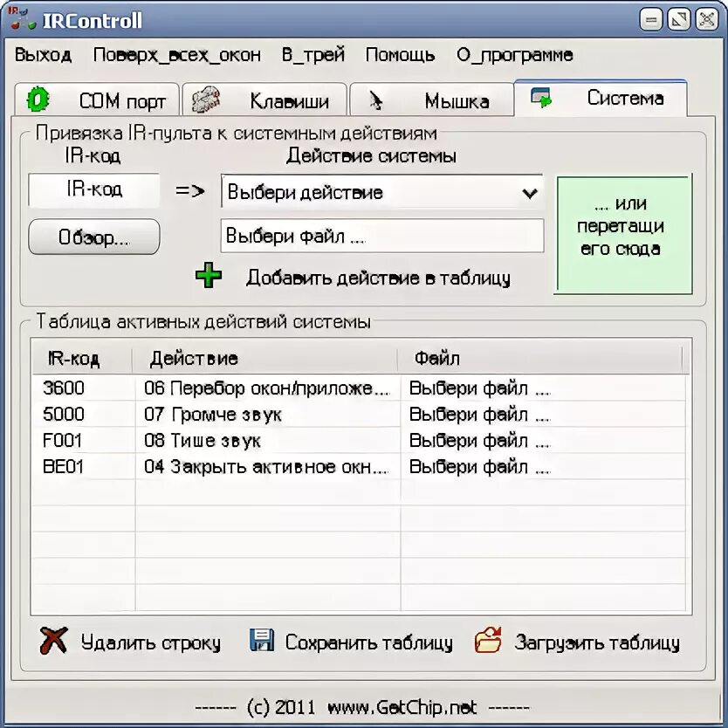
Task: Click Выбери файл cell in 3600 row
Action: pyautogui.click(x=543, y=388)
